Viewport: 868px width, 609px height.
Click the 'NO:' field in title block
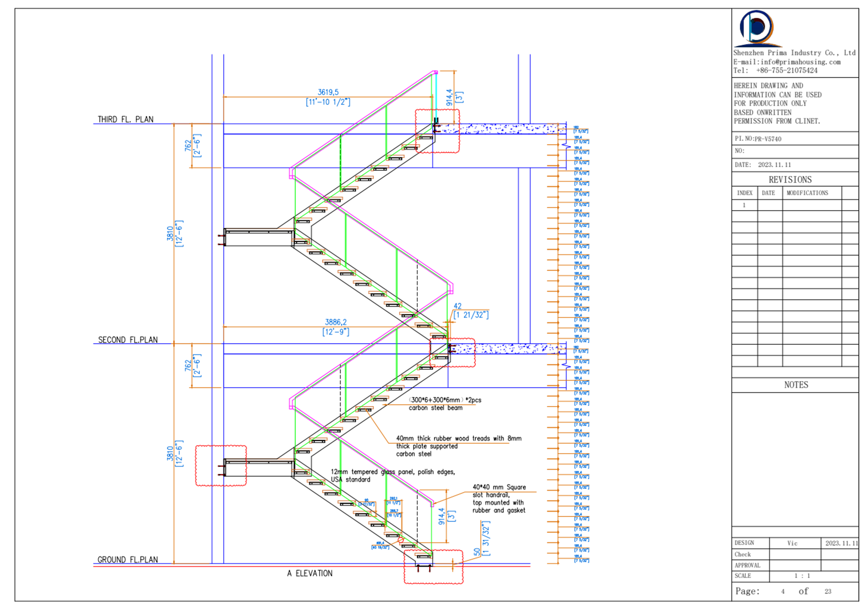(795, 151)
